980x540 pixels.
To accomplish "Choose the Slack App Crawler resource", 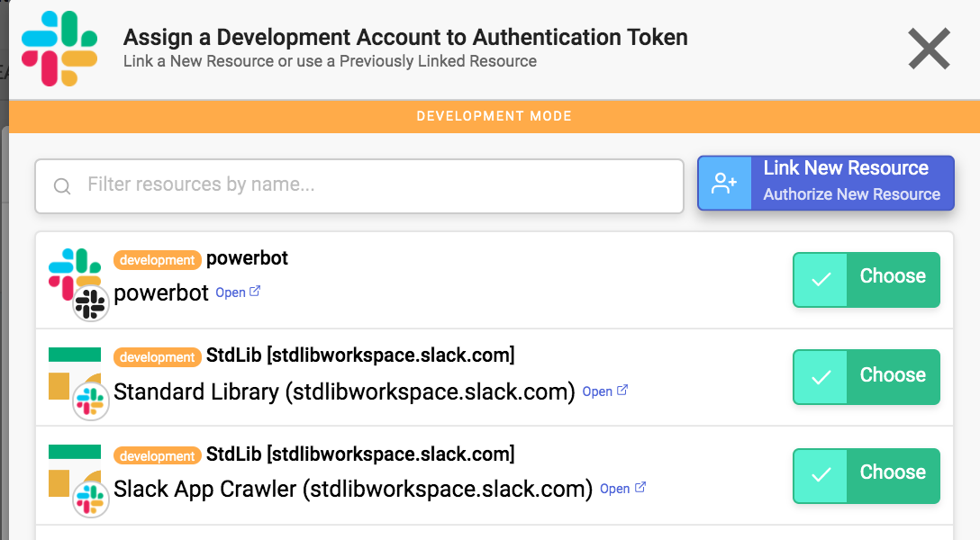I will coord(867,476).
